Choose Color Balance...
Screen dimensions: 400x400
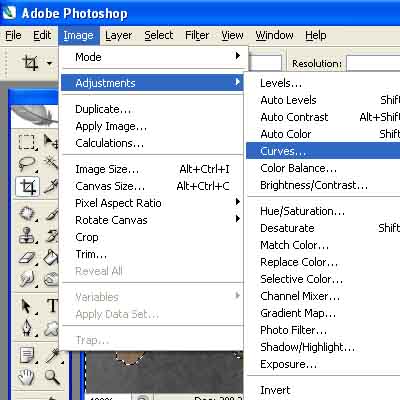point(323,168)
